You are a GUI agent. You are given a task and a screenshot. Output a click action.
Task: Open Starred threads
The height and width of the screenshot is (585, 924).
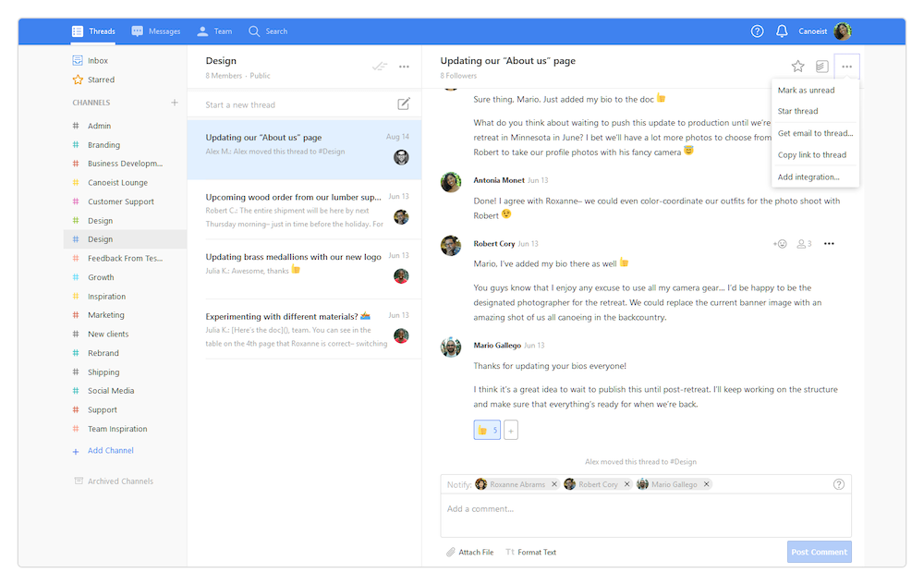(x=93, y=79)
